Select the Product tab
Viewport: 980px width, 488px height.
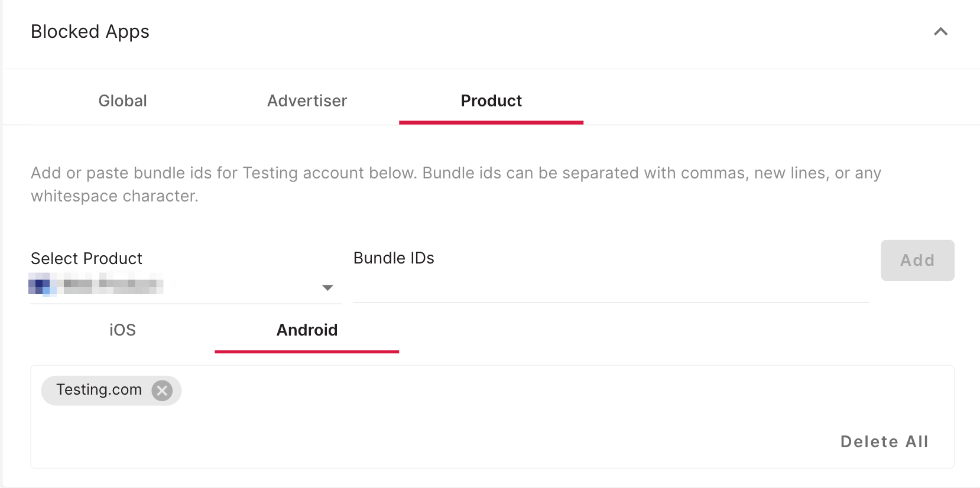[491, 101]
